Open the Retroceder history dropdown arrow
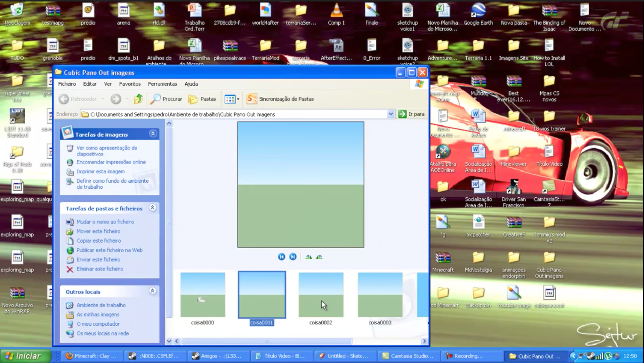 [x=103, y=99]
